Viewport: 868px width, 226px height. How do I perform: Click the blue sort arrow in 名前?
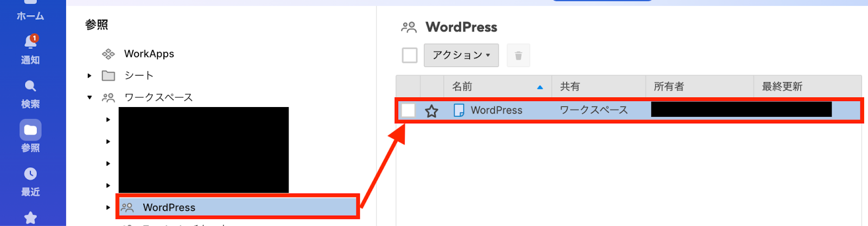coord(540,87)
